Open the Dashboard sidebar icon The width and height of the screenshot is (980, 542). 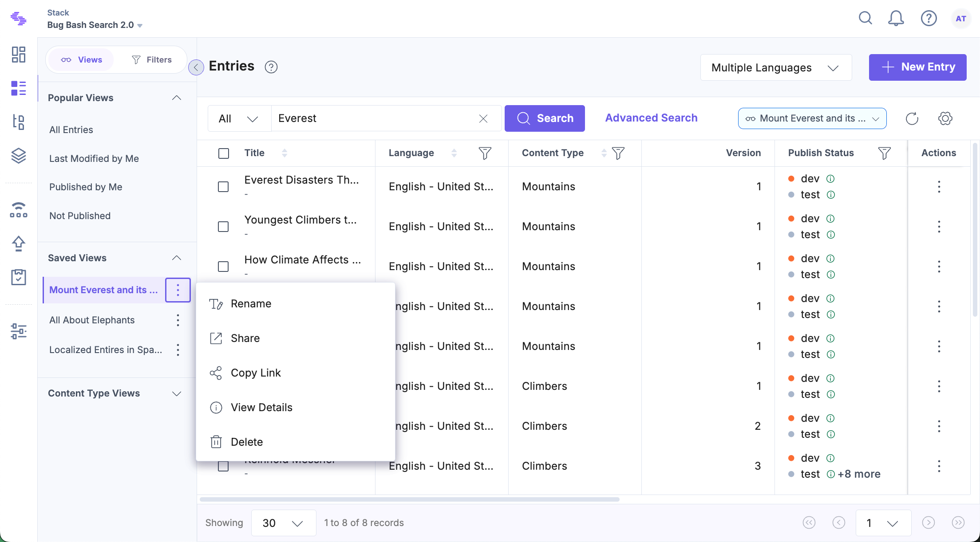point(19,55)
